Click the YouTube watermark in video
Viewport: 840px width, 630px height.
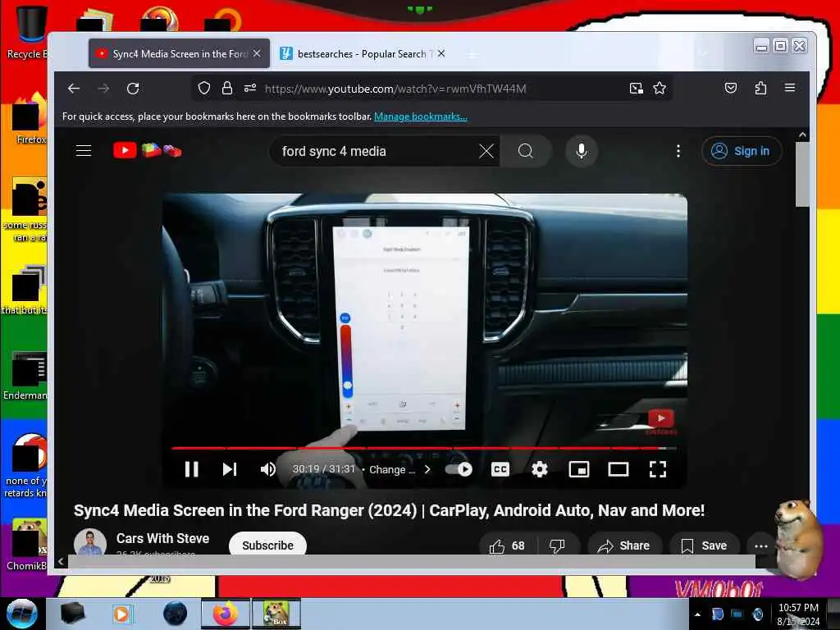pyautogui.click(x=661, y=421)
